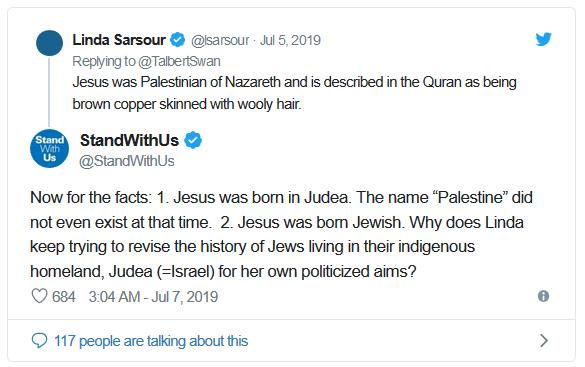This screenshot has height=367, width=585.
Task: Visit the @StandWithUs handle
Action: tap(126, 161)
